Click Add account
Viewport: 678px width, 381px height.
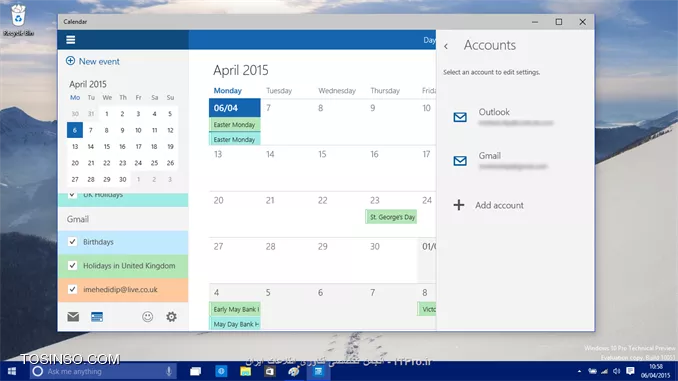tap(499, 205)
